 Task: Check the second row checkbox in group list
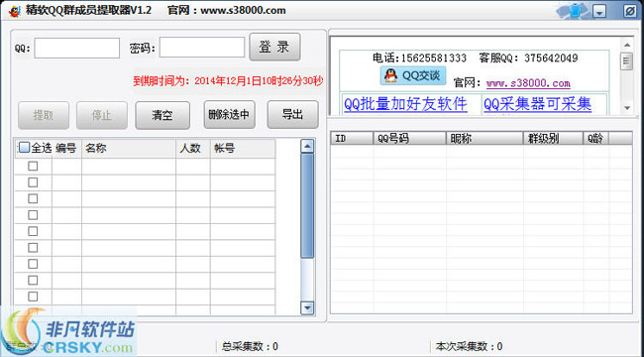(x=33, y=182)
